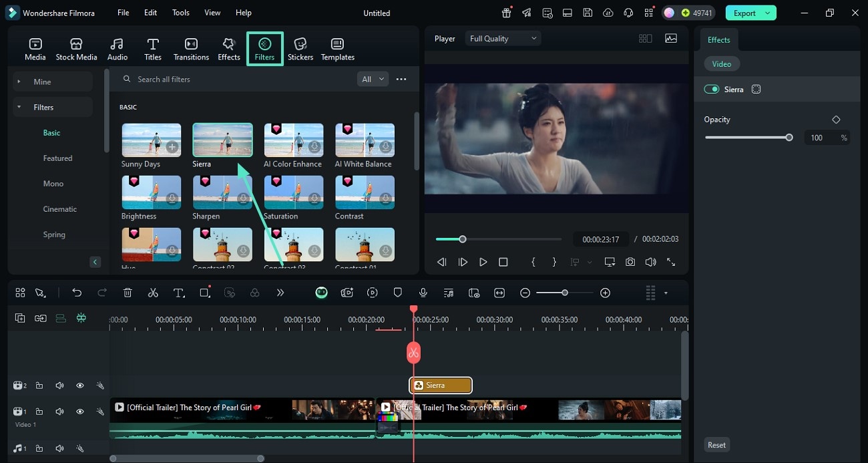The image size is (868, 463).
Task: Click the voiceover microphone icon
Action: coord(423,293)
